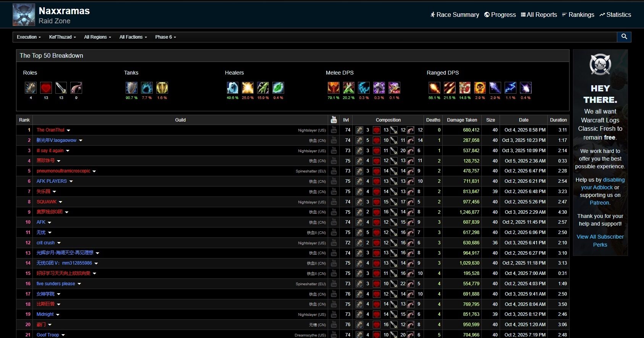Click the orange skull ranged DPS icon

point(480,88)
